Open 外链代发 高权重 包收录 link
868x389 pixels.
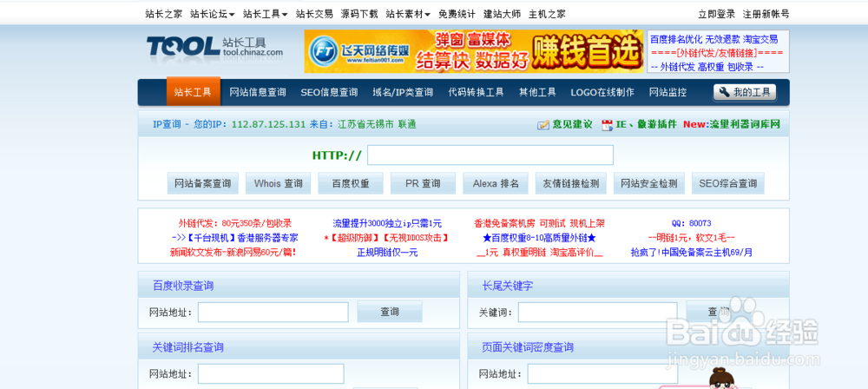coord(707,67)
